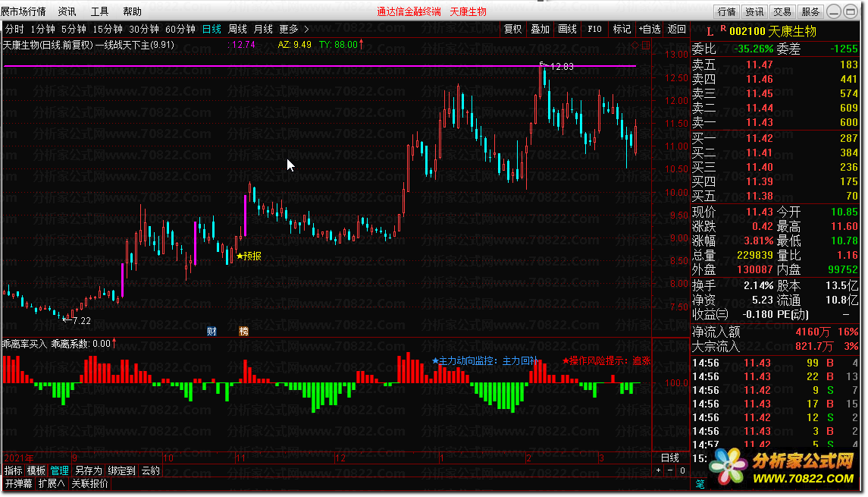Open the 工具 menu

pyautogui.click(x=99, y=11)
